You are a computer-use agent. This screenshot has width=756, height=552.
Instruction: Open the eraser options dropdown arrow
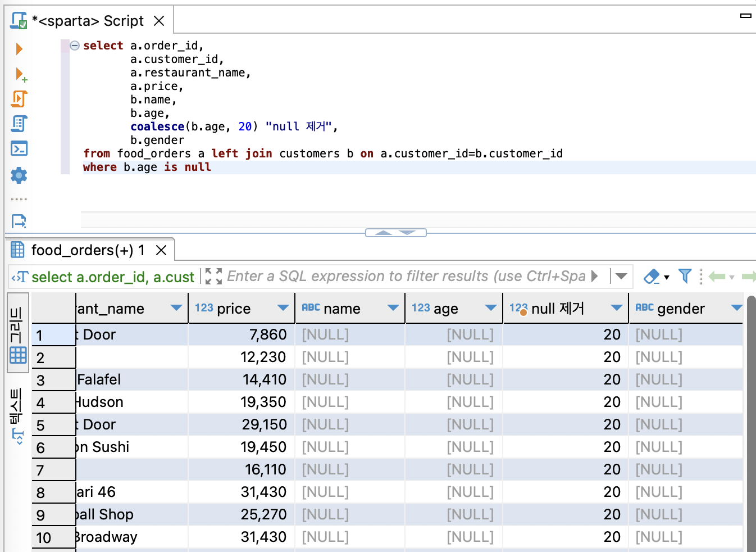(x=667, y=277)
